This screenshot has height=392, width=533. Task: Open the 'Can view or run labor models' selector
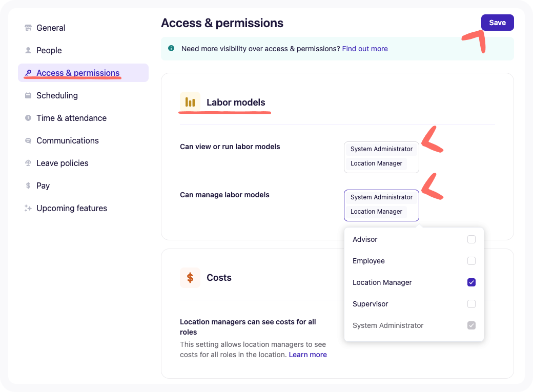(x=381, y=157)
